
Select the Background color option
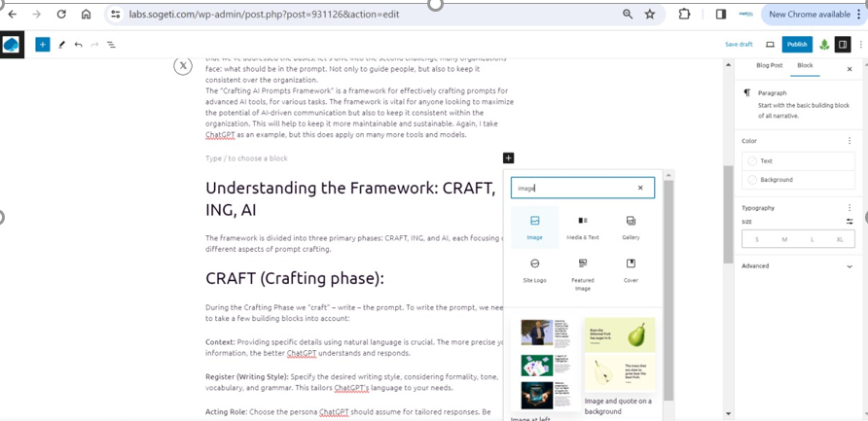(x=798, y=180)
